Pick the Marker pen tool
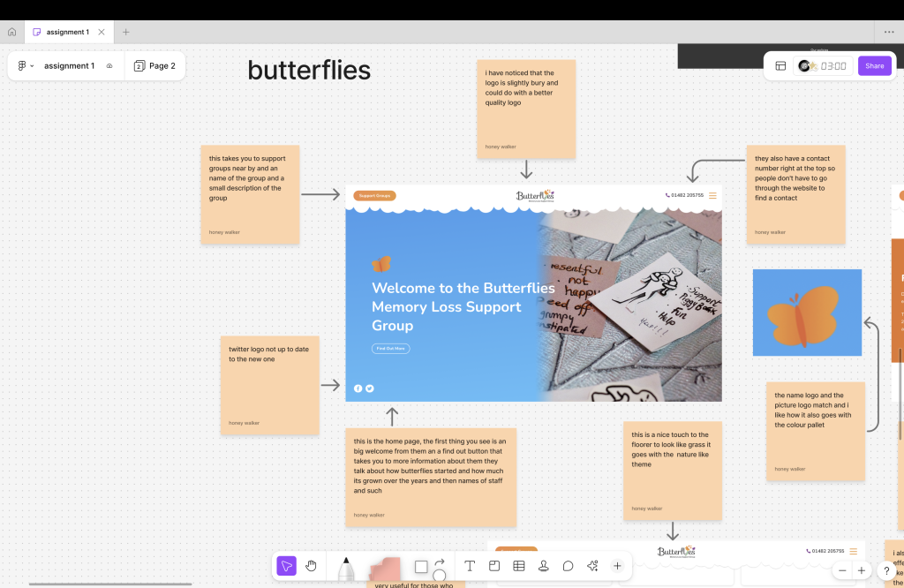904x588 pixels. click(346, 568)
